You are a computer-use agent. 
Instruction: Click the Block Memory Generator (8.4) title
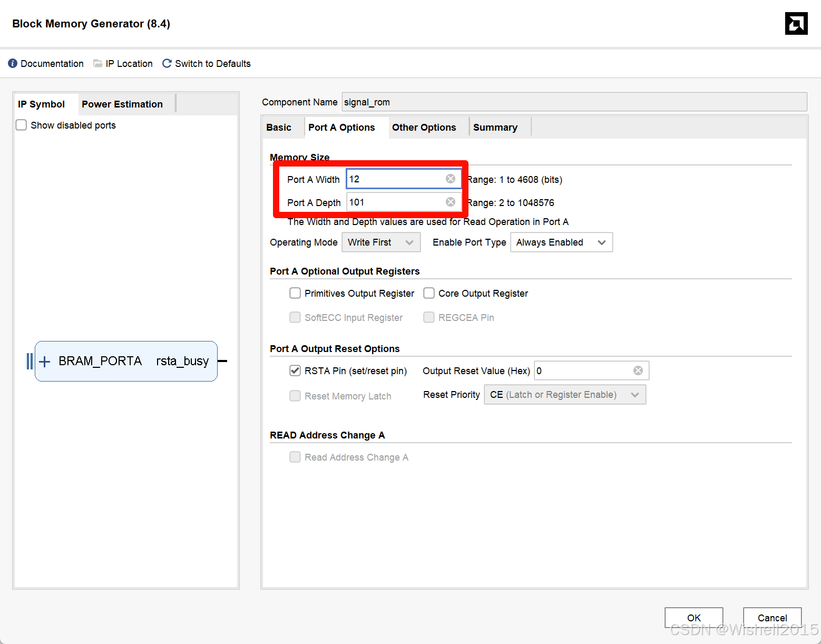(91, 24)
